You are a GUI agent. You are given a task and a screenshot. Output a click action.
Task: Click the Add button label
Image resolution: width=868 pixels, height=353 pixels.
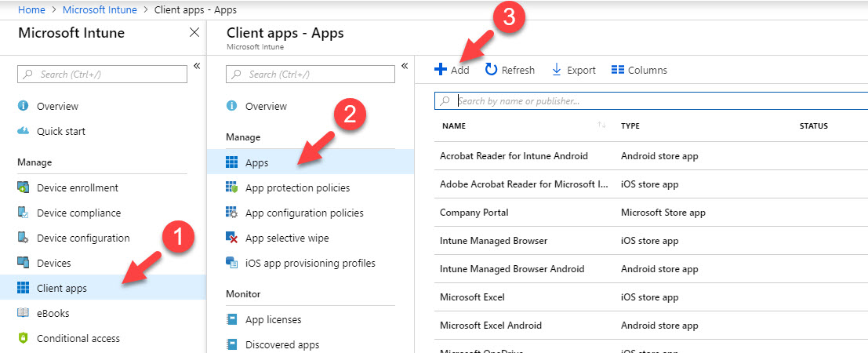pos(460,70)
